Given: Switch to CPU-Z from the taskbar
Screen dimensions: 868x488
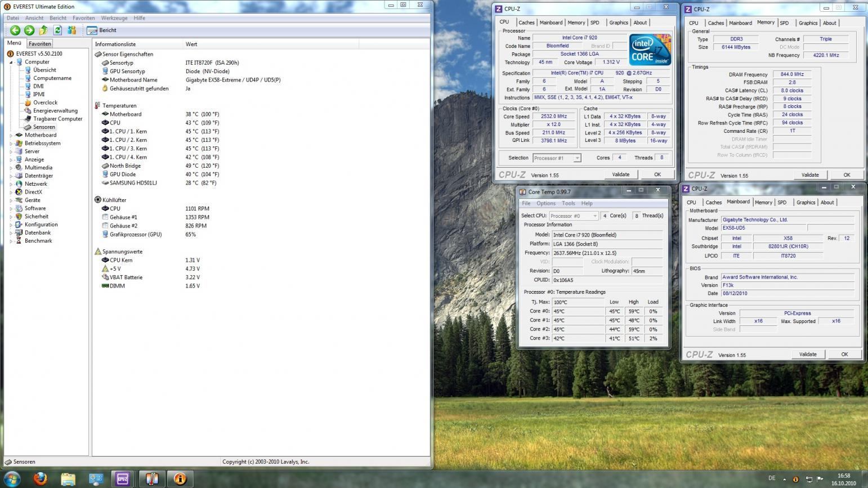Looking at the screenshot, I should click(123, 479).
